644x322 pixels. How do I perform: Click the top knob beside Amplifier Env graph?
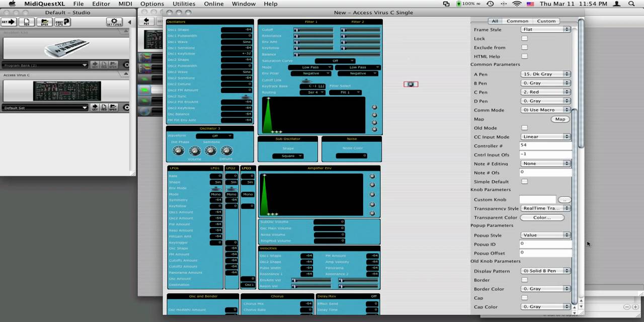pos(372,176)
